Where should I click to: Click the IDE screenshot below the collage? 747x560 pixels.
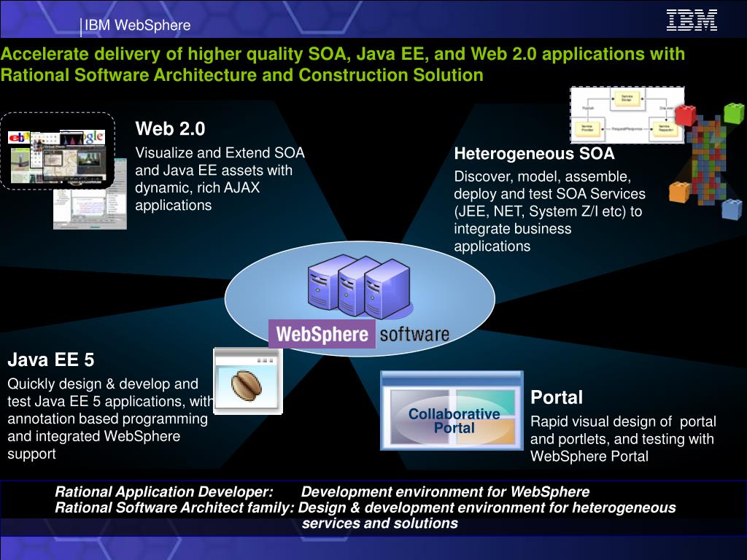(x=90, y=209)
